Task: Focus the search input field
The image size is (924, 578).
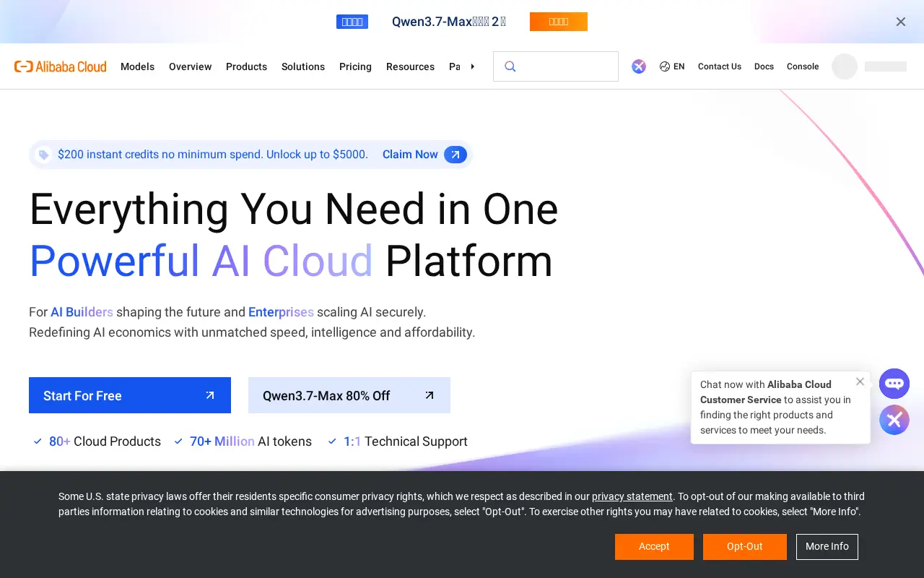Action: (x=556, y=66)
